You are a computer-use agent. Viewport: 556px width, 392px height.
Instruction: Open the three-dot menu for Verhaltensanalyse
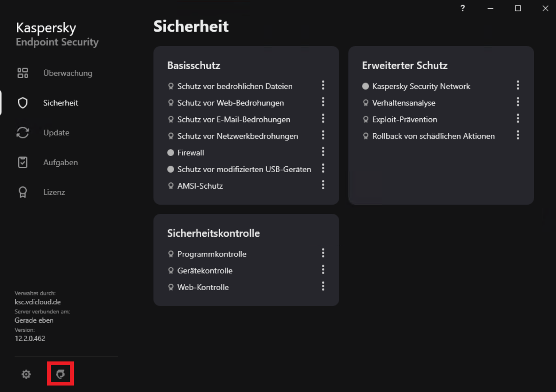click(x=518, y=102)
